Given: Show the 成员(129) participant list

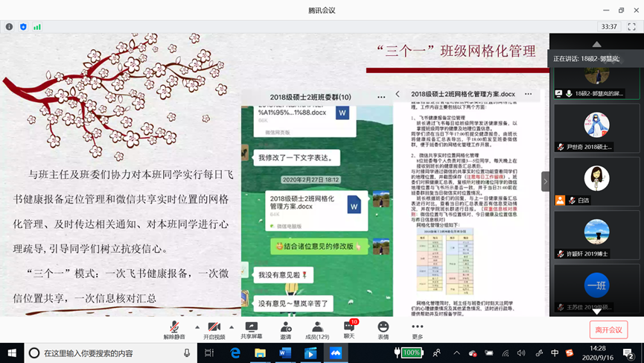Looking at the screenshot, I should tap(317, 330).
